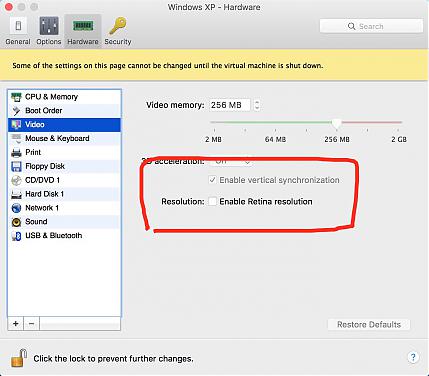Remove hardware with the minus button
Image resolution: width=429 pixels, height=376 pixels.
click(31, 324)
